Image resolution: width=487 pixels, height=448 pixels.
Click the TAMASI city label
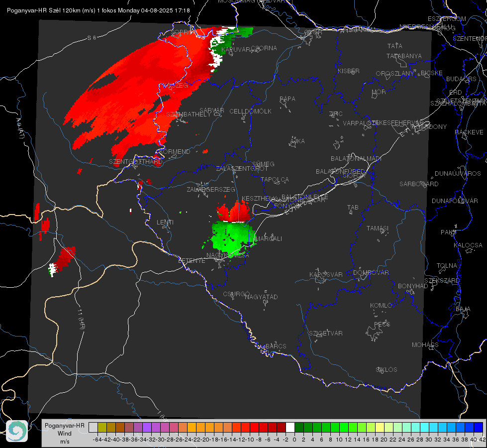pyautogui.click(x=378, y=228)
